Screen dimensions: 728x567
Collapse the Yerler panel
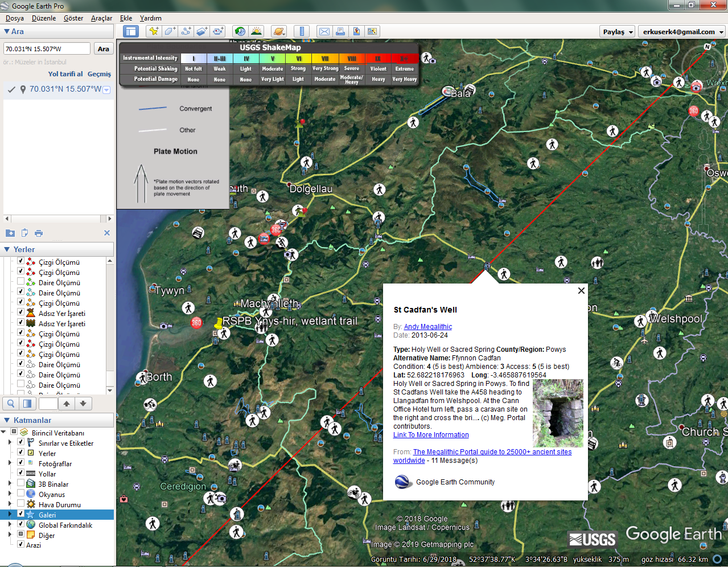[7, 249]
